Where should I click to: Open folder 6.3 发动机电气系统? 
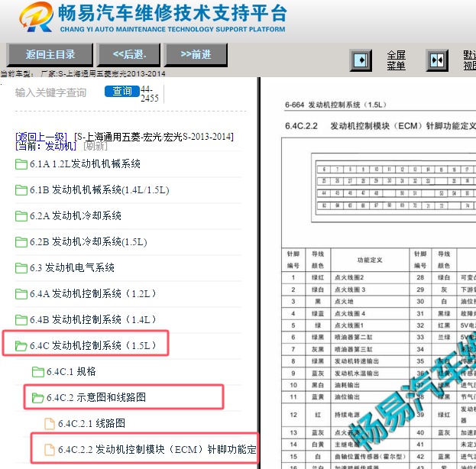click(x=72, y=268)
